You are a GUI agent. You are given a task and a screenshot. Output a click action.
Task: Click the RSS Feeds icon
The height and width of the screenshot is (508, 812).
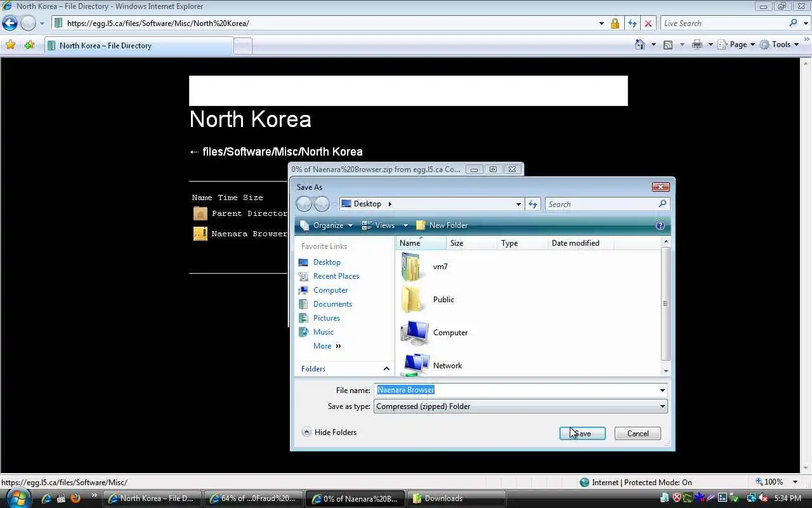668,44
